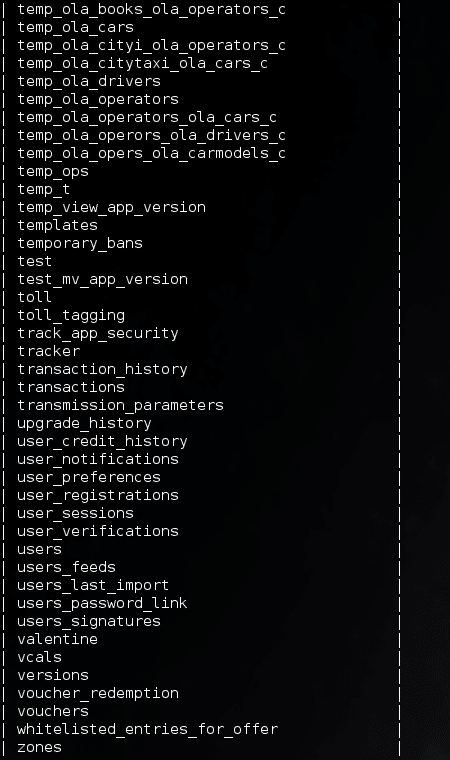Click temp_view_app_version text
This screenshot has height=760, width=450.
pyautogui.click(x=112, y=207)
